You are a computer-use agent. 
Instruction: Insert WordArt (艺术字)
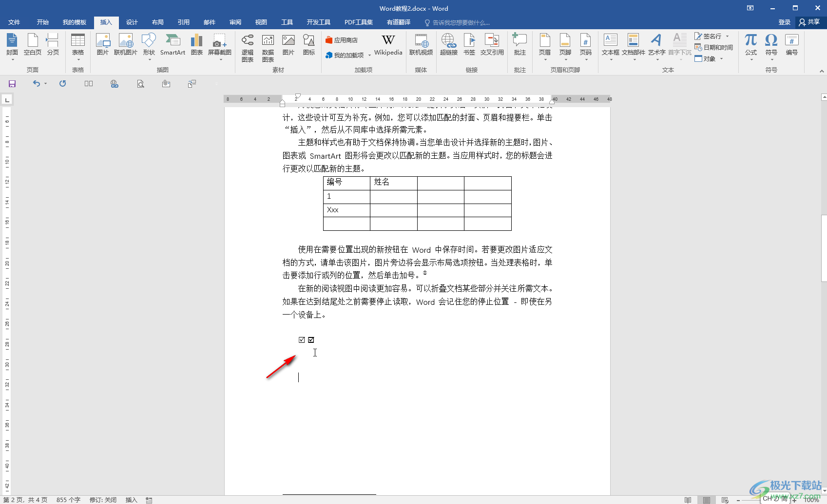[657, 46]
